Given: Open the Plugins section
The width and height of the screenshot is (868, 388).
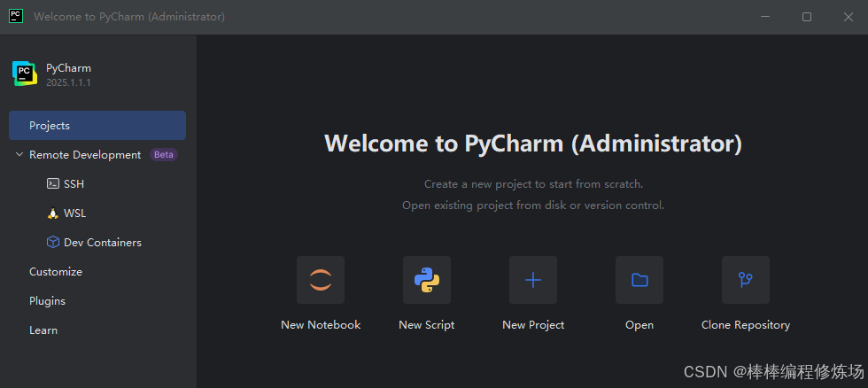Looking at the screenshot, I should [47, 301].
